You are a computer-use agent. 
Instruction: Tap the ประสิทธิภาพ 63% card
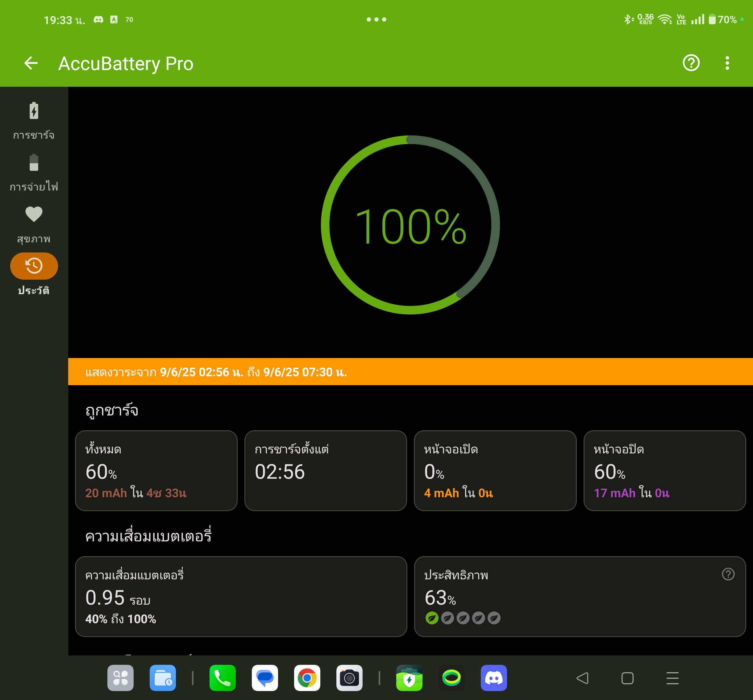click(580, 597)
